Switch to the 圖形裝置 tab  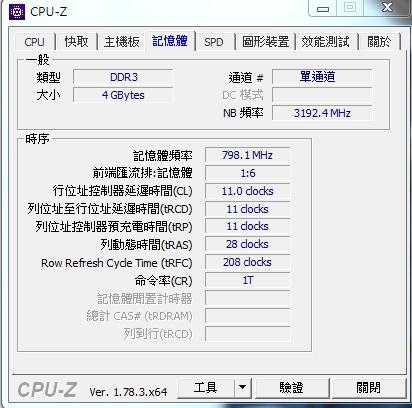click(266, 42)
